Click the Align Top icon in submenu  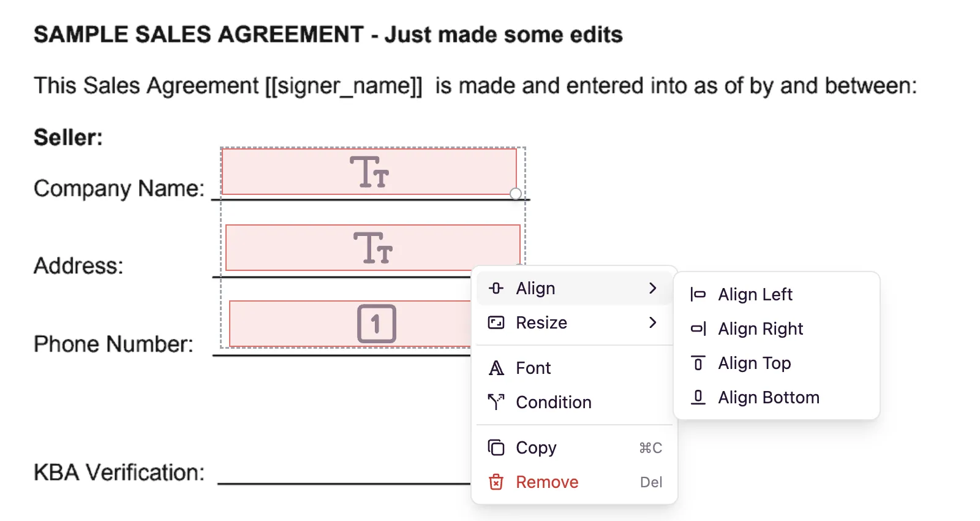pos(698,363)
